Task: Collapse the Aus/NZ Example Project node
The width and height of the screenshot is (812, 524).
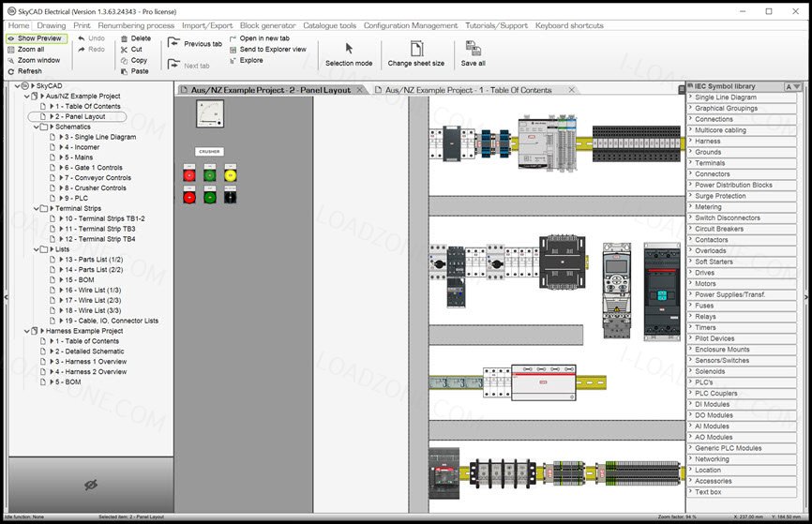Action: point(27,97)
